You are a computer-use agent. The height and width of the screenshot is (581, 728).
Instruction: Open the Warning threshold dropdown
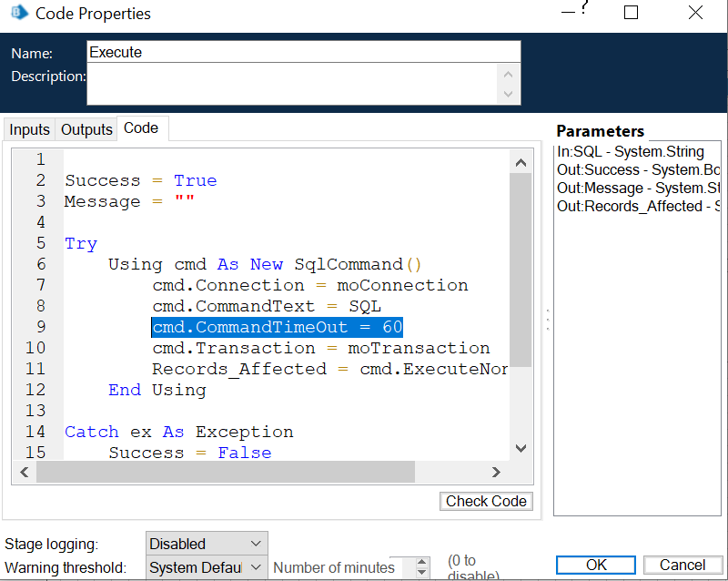207,567
